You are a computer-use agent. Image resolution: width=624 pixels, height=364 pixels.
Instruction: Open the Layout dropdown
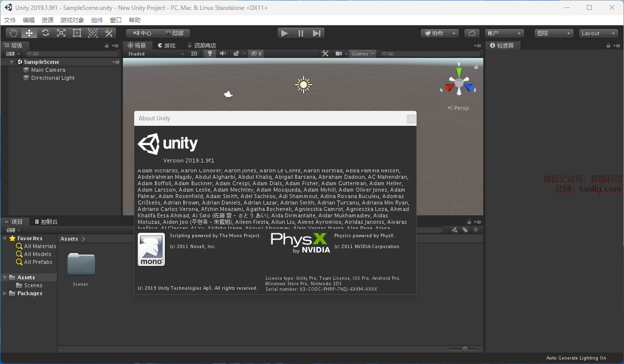click(598, 33)
